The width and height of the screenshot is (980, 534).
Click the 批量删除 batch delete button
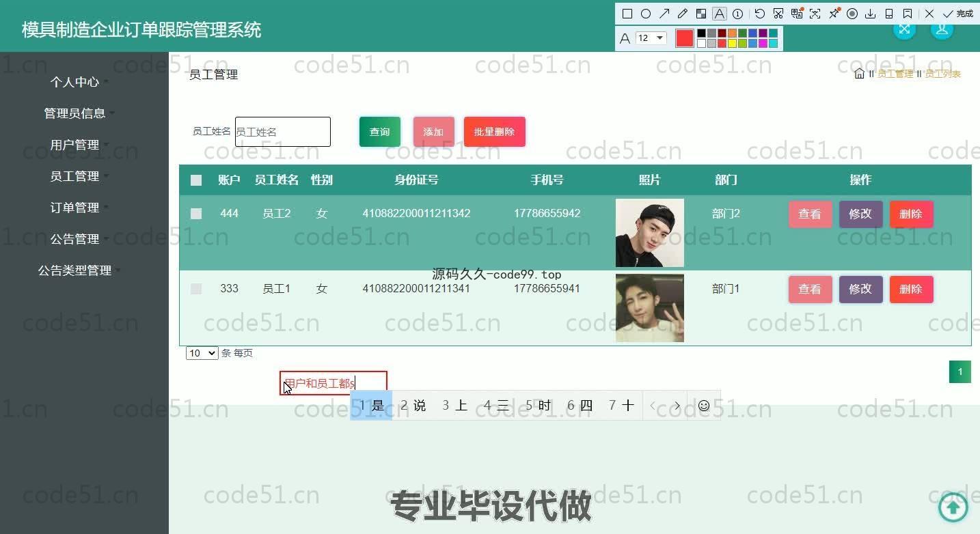coord(494,132)
